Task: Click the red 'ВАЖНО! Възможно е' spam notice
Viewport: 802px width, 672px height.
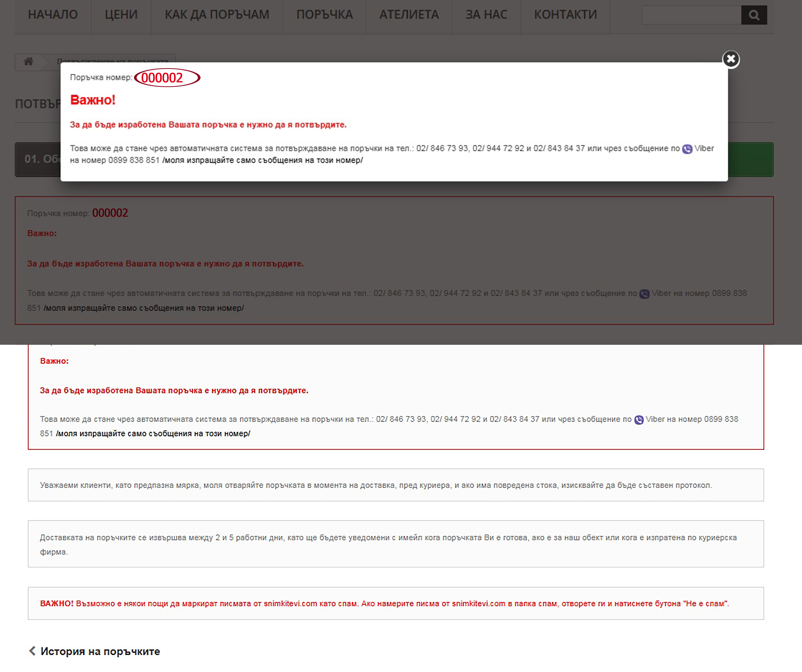Action: pos(385,604)
